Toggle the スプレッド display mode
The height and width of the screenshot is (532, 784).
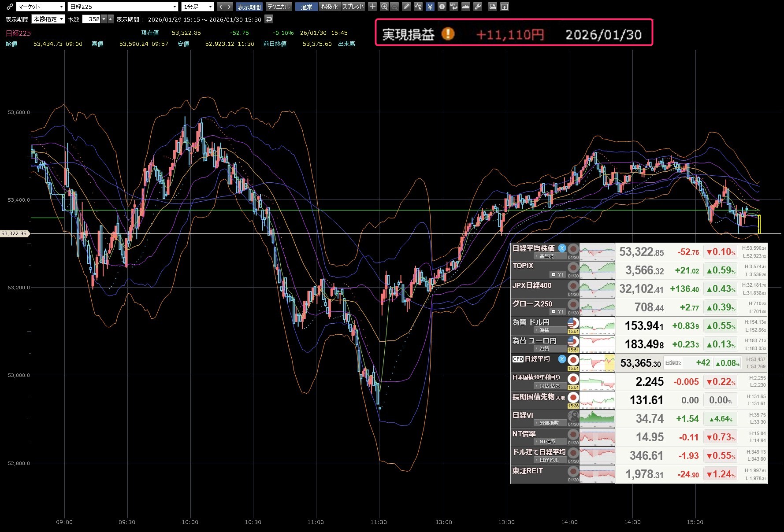[x=353, y=7]
